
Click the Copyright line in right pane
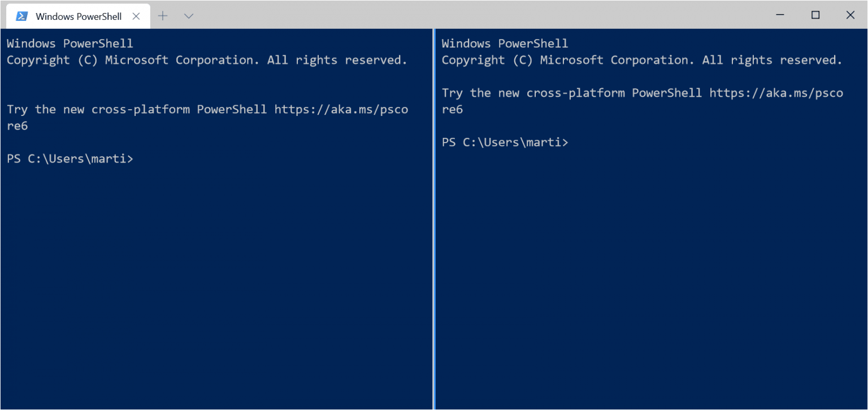click(x=641, y=60)
